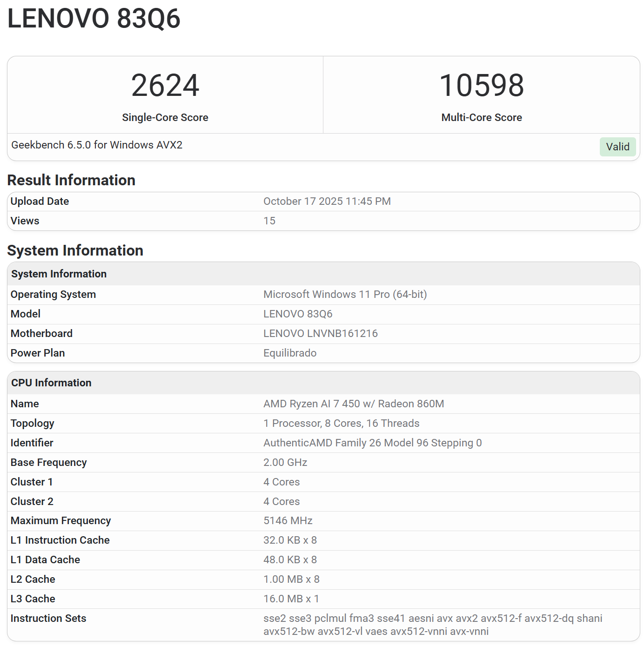Click the Power Plan value Equilibrado
This screenshot has height=647, width=644.
289,353
